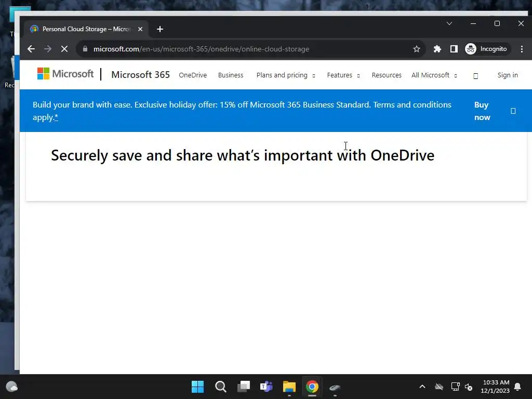This screenshot has height=399, width=532.
Task: Select the Personal Cloud Storage tab
Action: click(x=86, y=29)
